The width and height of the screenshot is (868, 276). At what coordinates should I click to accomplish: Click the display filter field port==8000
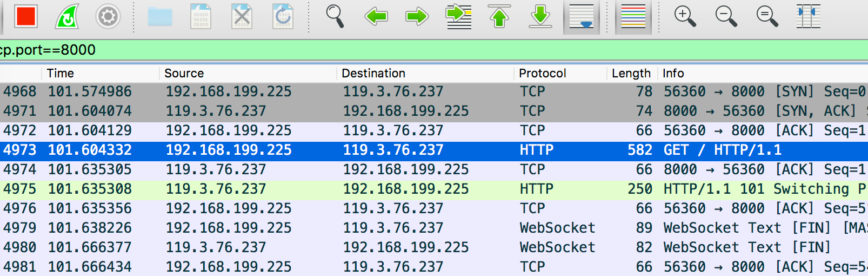click(x=434, y=50)
